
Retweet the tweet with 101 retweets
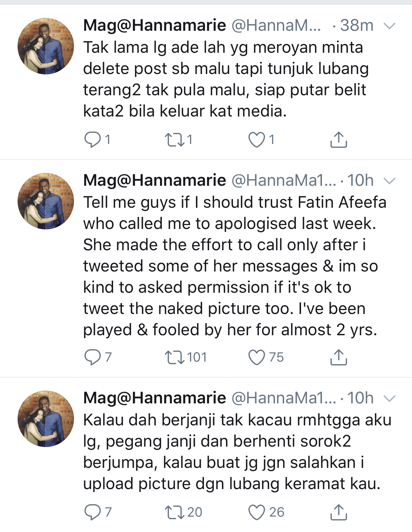(x=174, y=357)
